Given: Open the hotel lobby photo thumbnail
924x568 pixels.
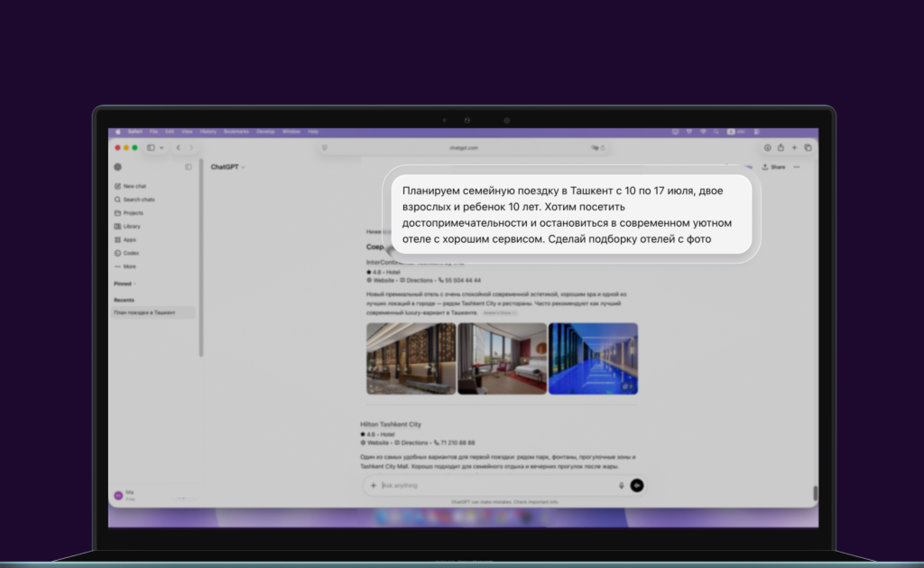Looking at the screenshot, I should 411,358.
